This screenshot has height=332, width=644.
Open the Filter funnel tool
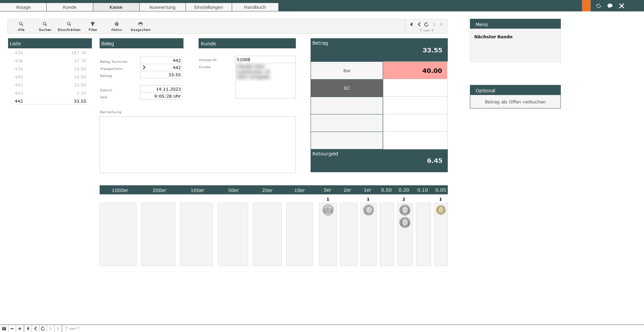93,25
